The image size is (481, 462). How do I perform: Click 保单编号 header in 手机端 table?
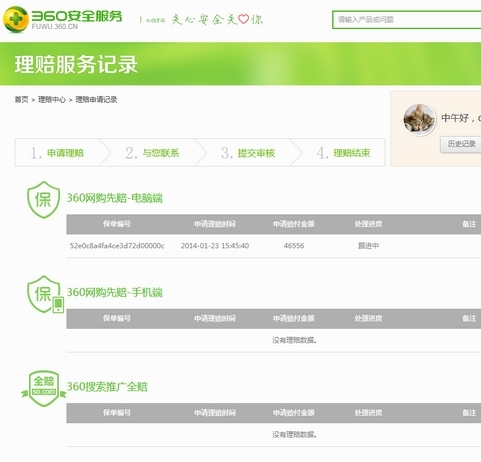(x=117, y=318)
